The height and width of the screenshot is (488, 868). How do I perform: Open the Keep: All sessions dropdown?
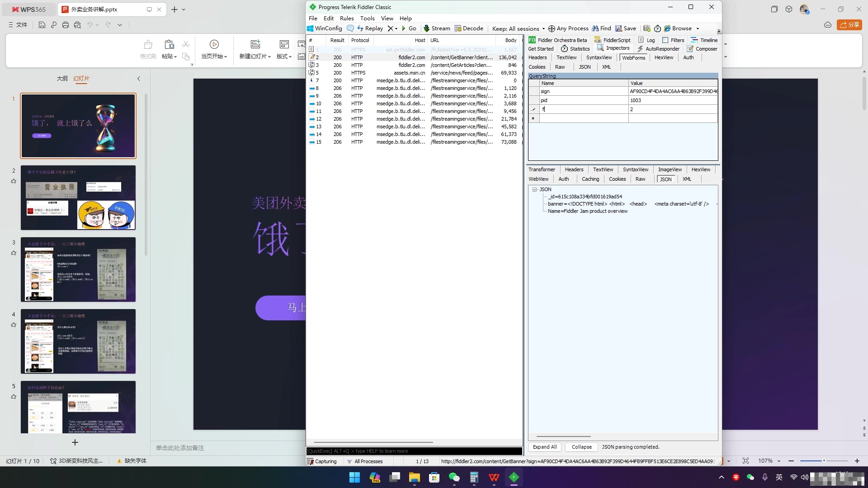tap(518, 28)
